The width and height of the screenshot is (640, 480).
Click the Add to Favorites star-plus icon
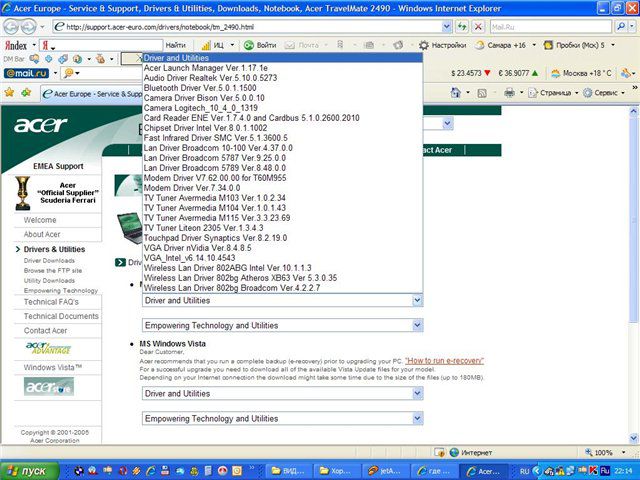pyautogui.click(x=27, y=93)
